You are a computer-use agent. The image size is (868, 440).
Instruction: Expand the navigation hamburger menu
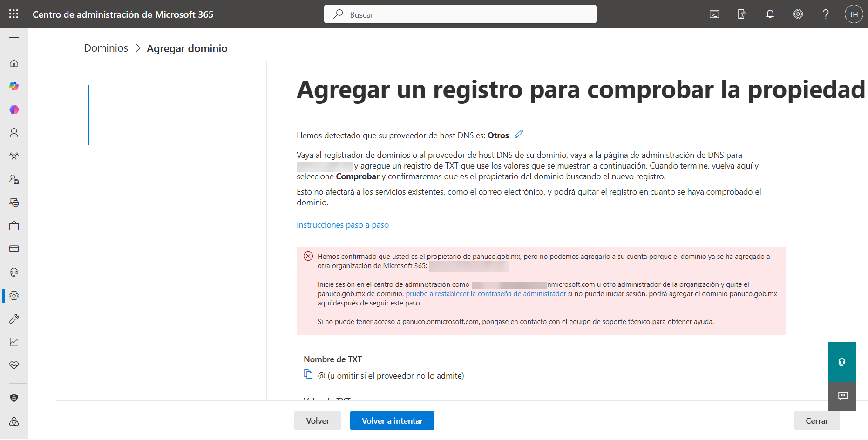(x=14, y=40)
